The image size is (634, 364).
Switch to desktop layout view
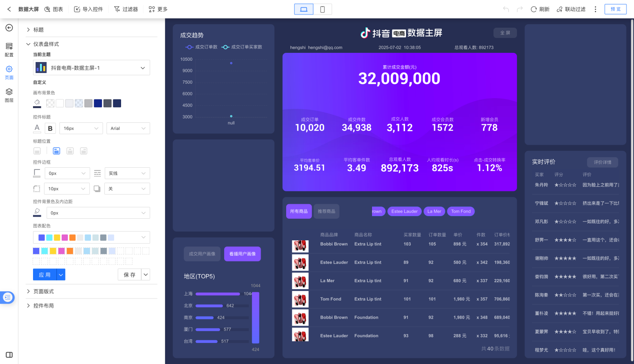click(x=304, y=9)
